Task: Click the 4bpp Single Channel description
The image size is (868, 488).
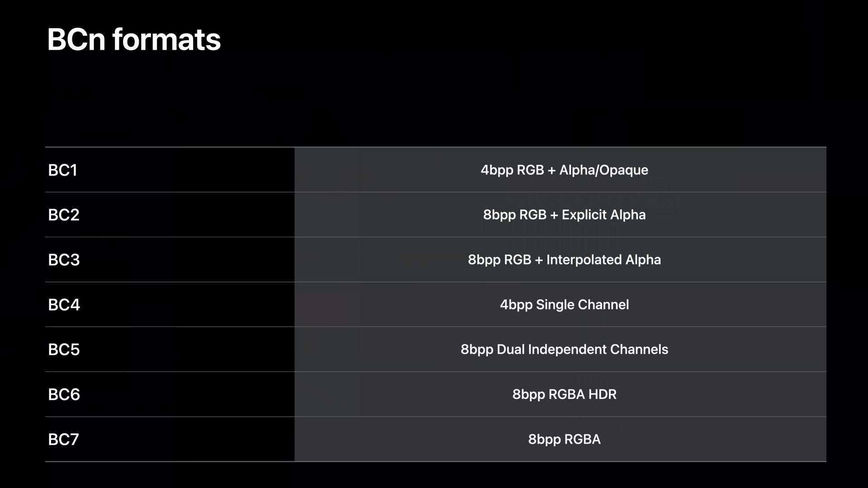Action: 564,305
